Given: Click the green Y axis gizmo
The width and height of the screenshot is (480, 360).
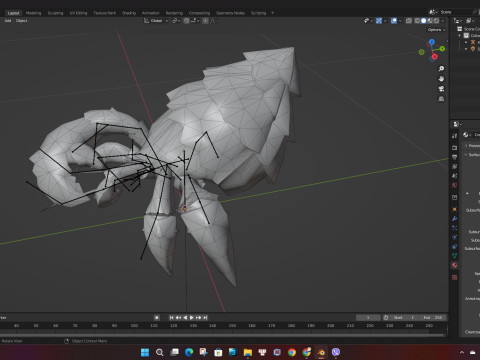Looking at the screenshot, I should (x=442, y=49).
